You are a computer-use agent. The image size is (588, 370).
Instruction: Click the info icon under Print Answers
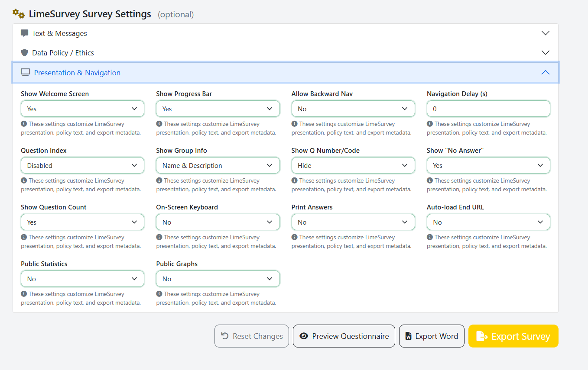(294, 237)
